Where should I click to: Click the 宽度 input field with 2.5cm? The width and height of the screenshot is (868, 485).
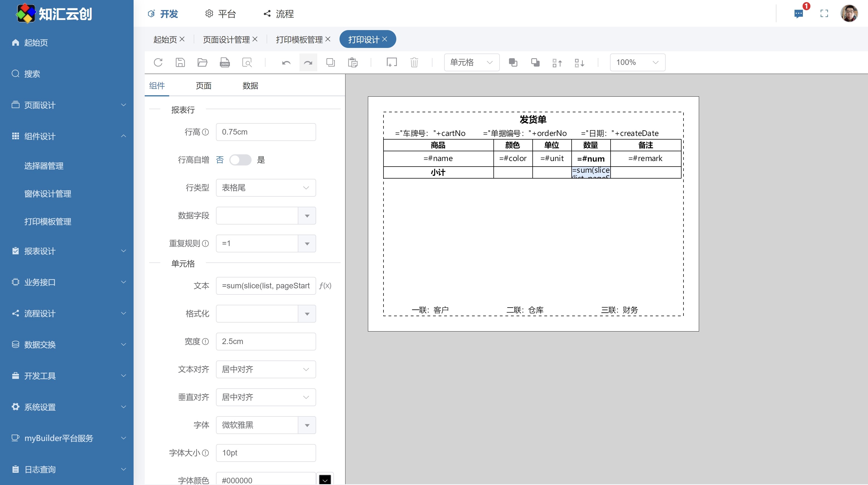pyautogui.click(x=265, y=341)
